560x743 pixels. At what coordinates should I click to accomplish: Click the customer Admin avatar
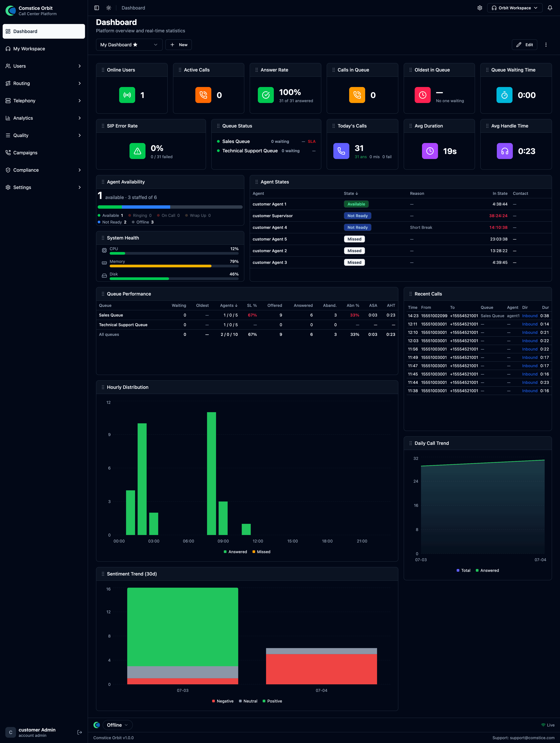(x=11, y=732)
